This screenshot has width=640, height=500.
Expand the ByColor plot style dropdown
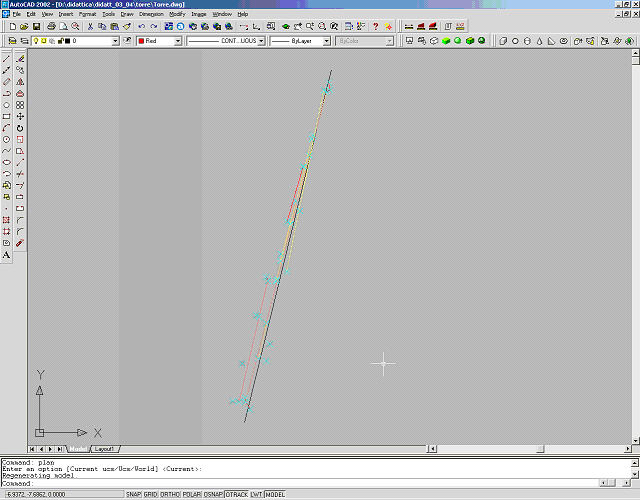(x=389, y=41)
